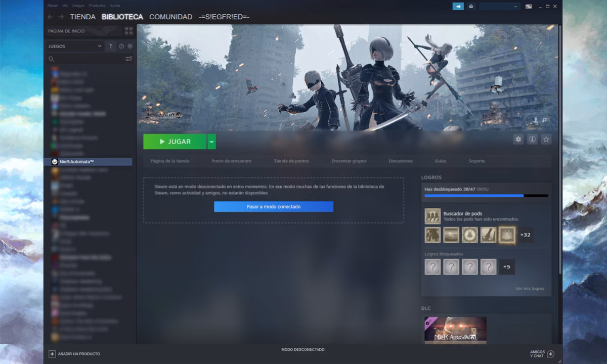Open the Steam menu
The width and height of the screenshot is (607, 364).
pyautogui.click(x=52, y=6)
